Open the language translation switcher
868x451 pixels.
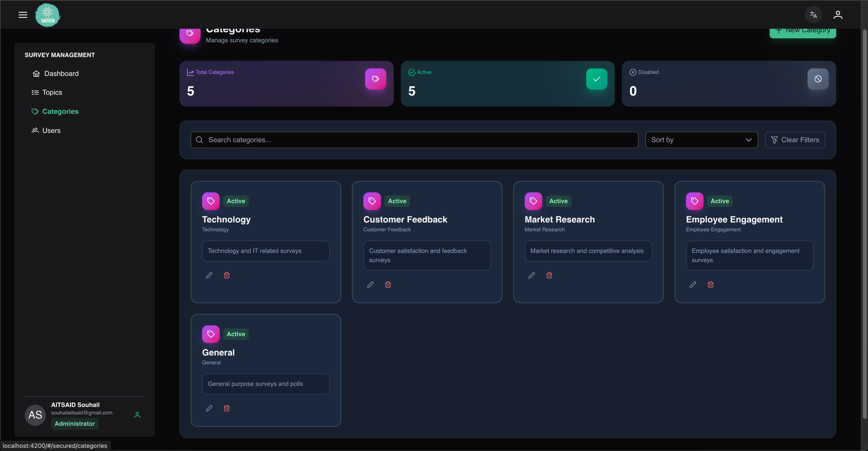(x=813, y=15)
